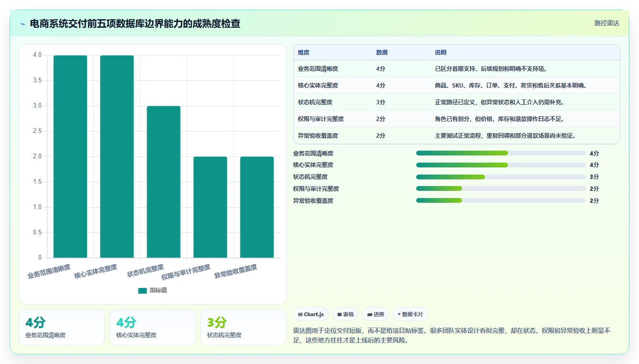
Task: Select the 状态机完整度 table row label
Action: pos(315,102)
